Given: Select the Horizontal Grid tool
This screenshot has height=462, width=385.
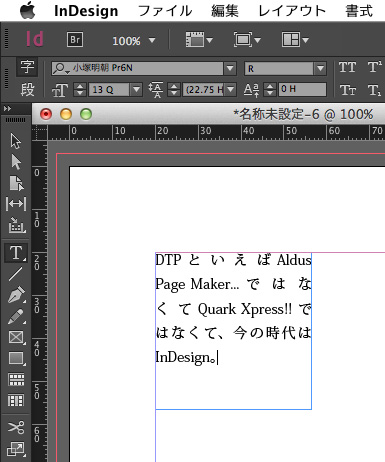Looking at the screenshot, I should [x=16, y=380].
